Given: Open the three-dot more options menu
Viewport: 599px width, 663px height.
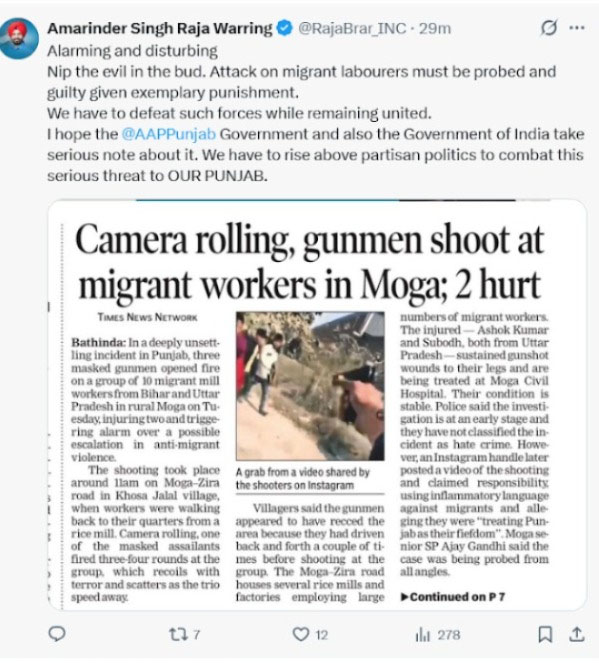Looking at the screenshot, I should point(577,28).
